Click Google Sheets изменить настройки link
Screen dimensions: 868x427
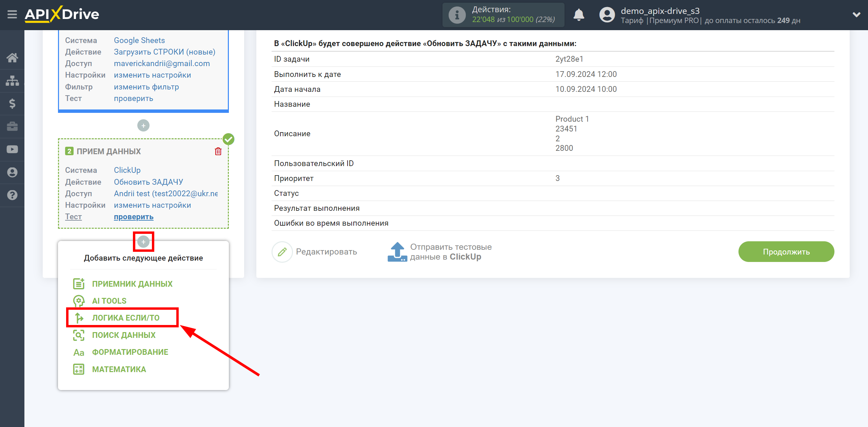click(x=152, y=75)
